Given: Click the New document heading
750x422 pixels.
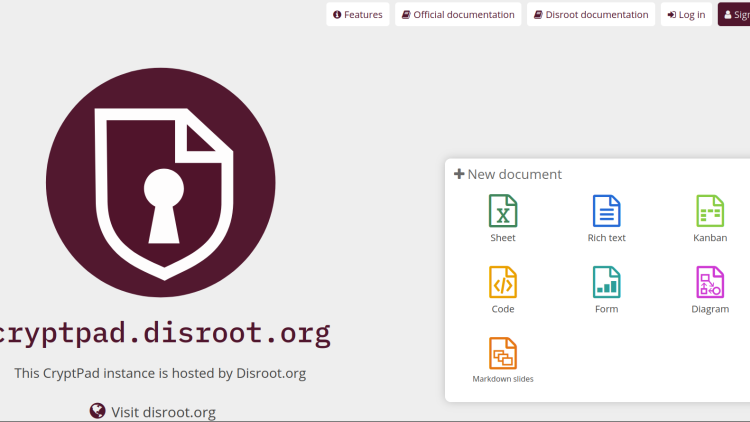Looking at the screenshot, I should 514,174.
